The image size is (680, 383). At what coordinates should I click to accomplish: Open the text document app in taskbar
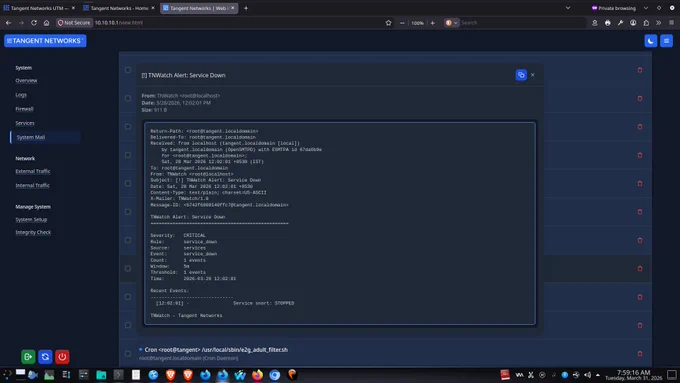point(136,375)
